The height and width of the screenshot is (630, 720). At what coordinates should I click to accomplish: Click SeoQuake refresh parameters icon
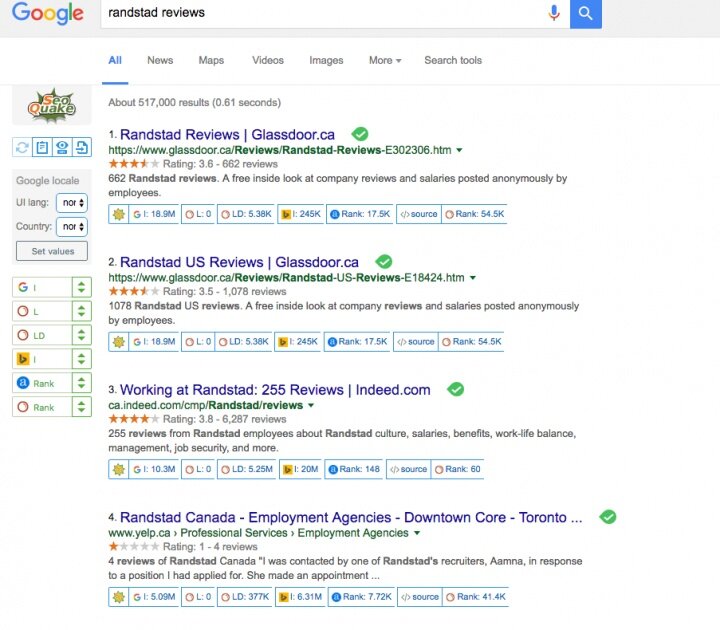tap(22, 147)
